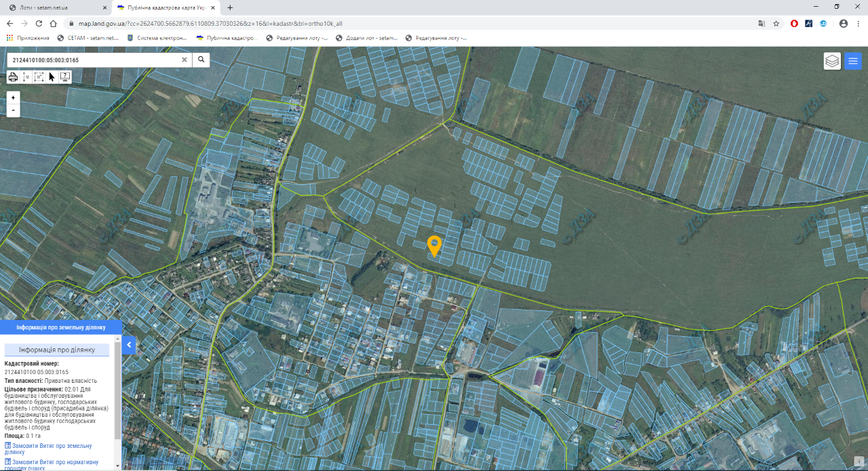The width and height of the screenshot is (868, 471).
Task: Open the Chrome three-dot menu
Action: click(859, 23)
